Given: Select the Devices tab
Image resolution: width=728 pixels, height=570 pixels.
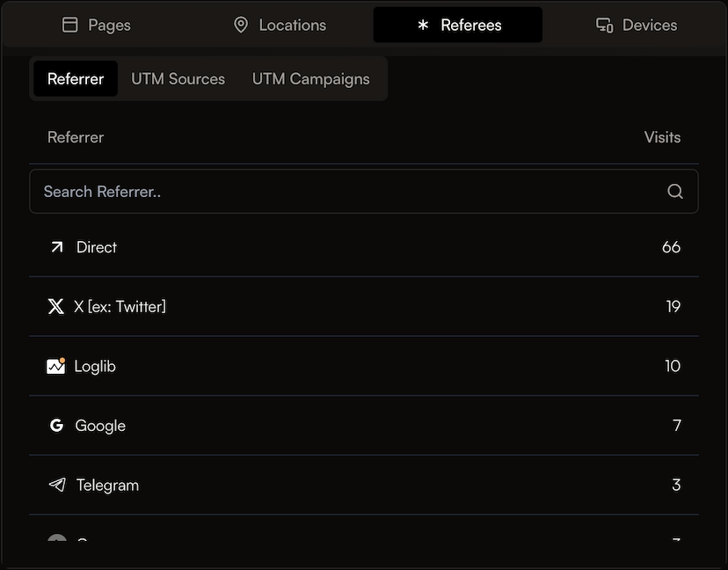Looking at the screenshot, I should (637, 25).
